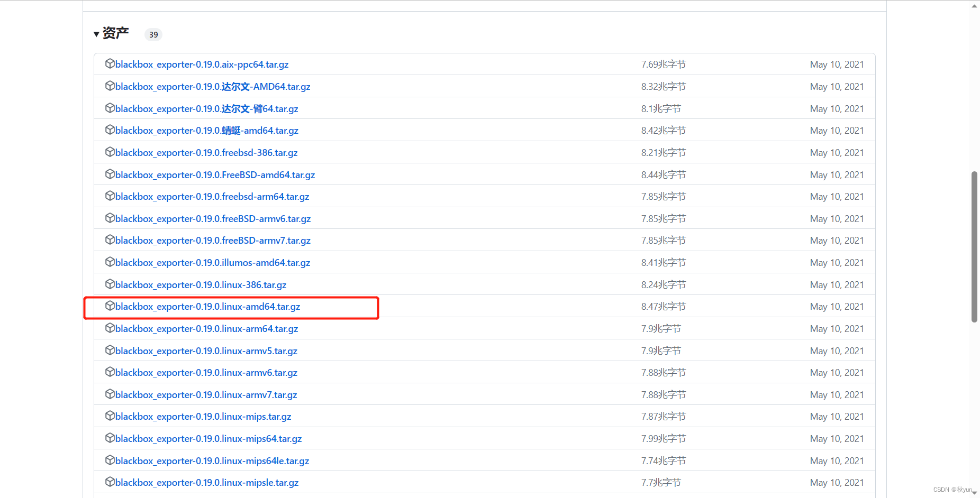Click package icon beside illumos-amd64.tar.gz
This screenshot has height=498, width=980.
[x=110, y=262]
